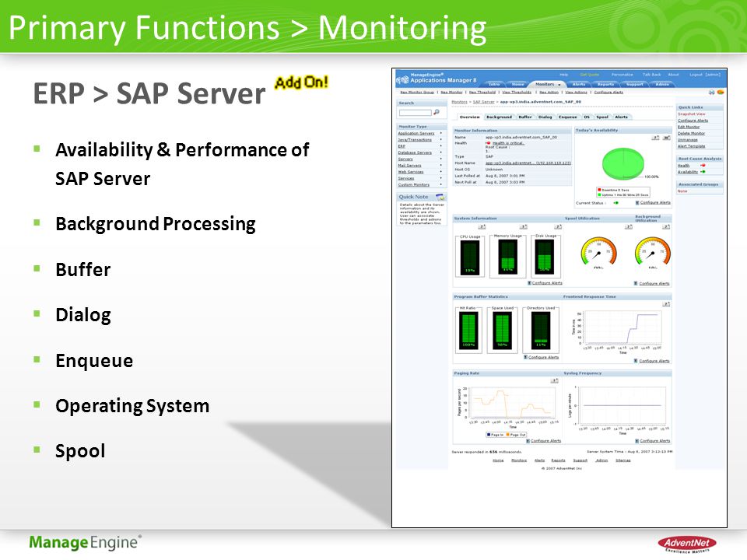Click the Health is critical link
The image size is (747, 560).
pos(508,143)
